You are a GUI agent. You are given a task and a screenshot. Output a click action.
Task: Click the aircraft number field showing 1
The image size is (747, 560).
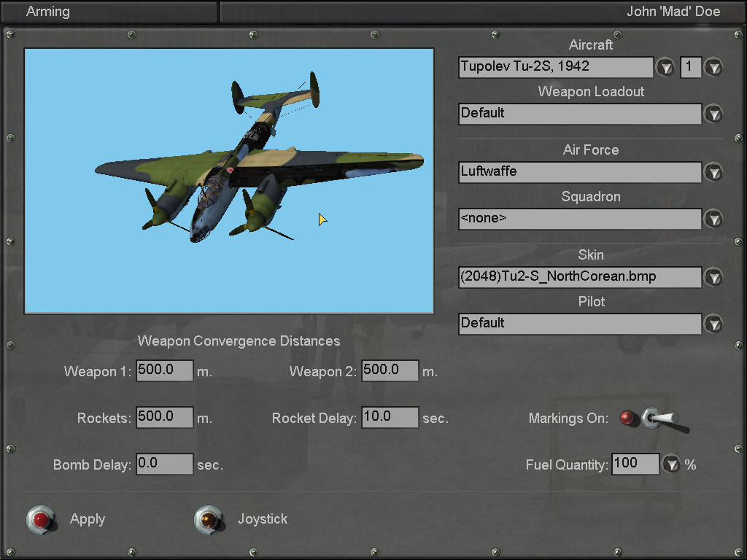point(691,67)
